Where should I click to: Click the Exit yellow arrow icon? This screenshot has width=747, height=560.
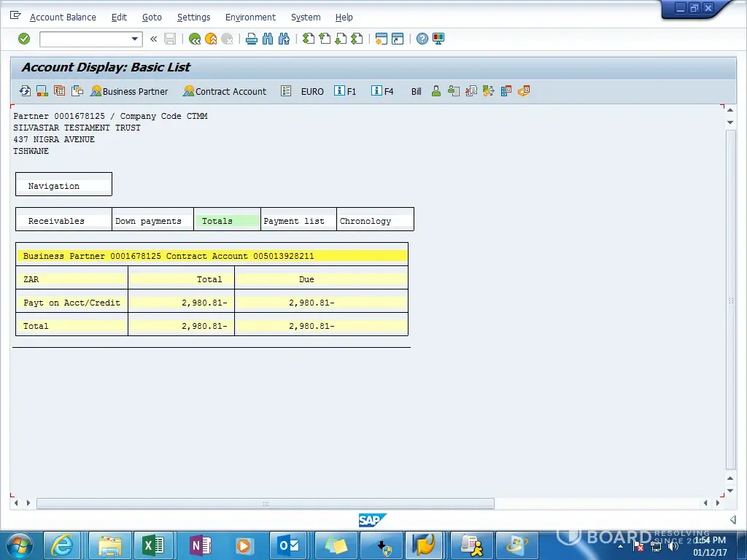211,39
